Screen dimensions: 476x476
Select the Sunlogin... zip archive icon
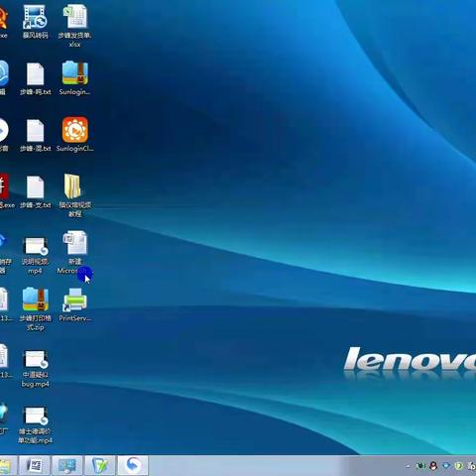tap(75, 78)
